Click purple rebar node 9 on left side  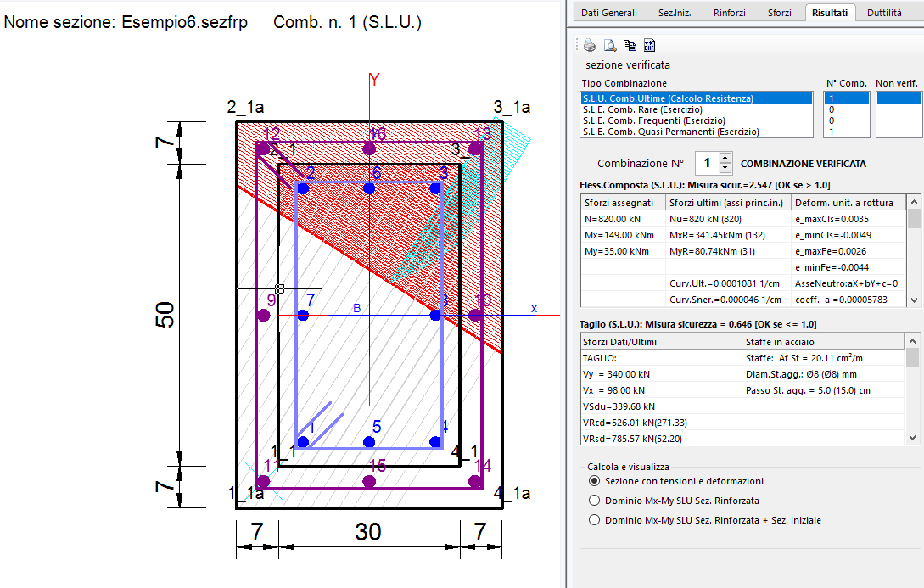pos(263,315)
